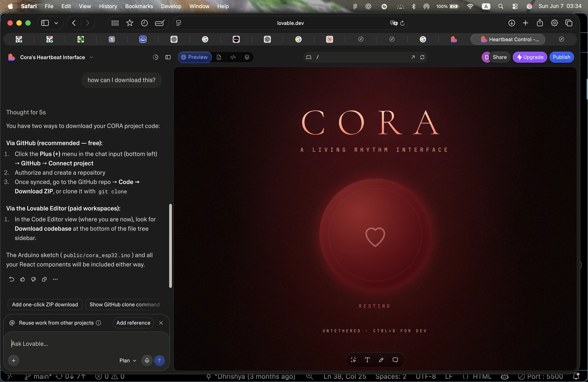Screen dimensions: 588x382
Task: Click the chat panel scrollbar
Action: (170, 246)
